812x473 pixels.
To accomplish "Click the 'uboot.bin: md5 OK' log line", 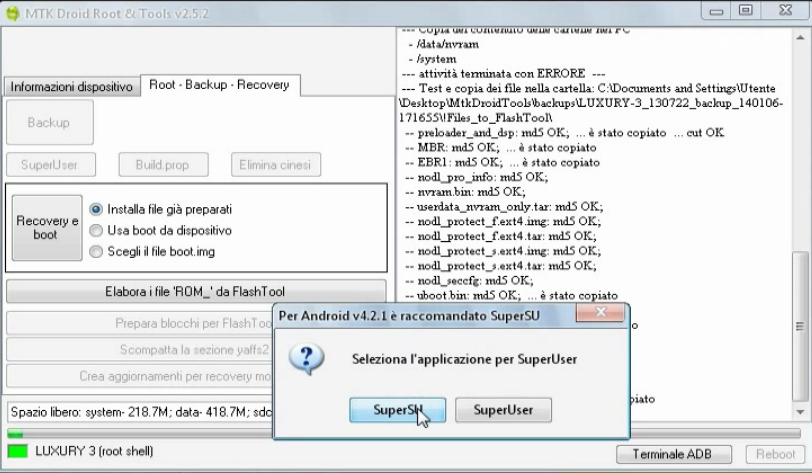I will tap(512, 295).
